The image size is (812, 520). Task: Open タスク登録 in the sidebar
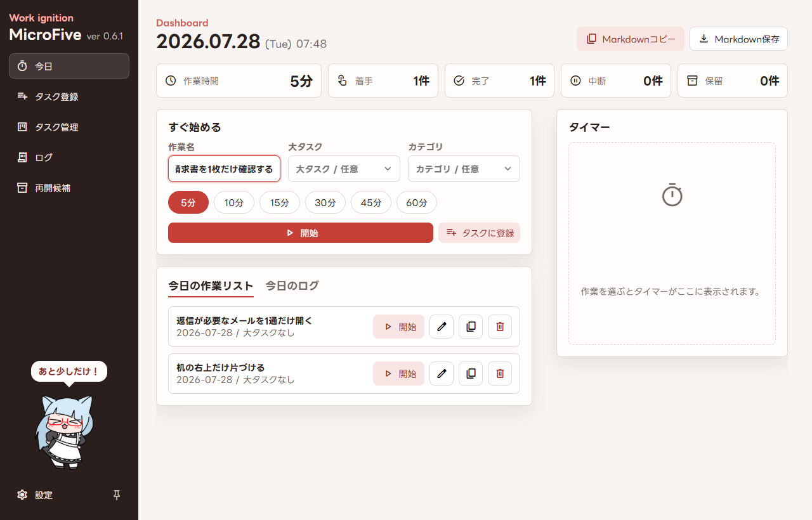click(x=69, y=96)
